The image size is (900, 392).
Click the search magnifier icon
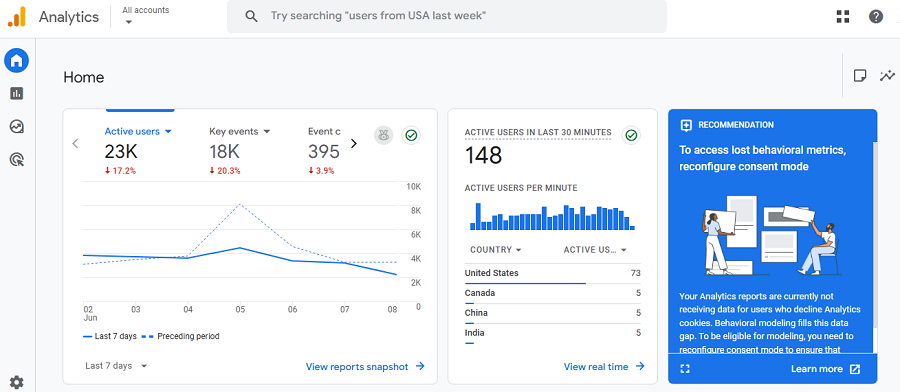251,16
